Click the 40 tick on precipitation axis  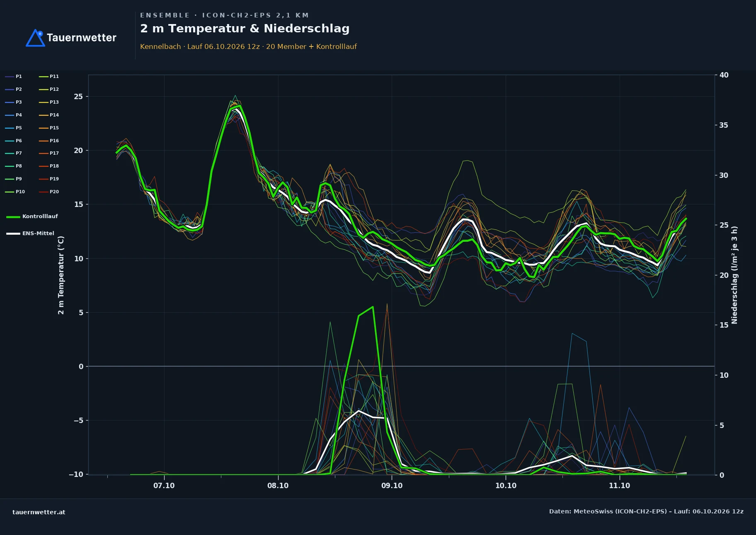(x=724, y=75)
